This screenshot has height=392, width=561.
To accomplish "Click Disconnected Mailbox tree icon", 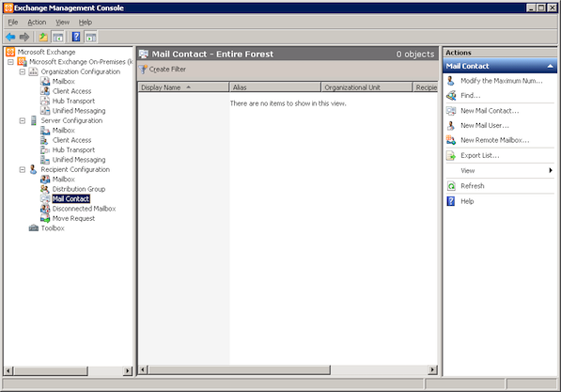I will [45, 209].
